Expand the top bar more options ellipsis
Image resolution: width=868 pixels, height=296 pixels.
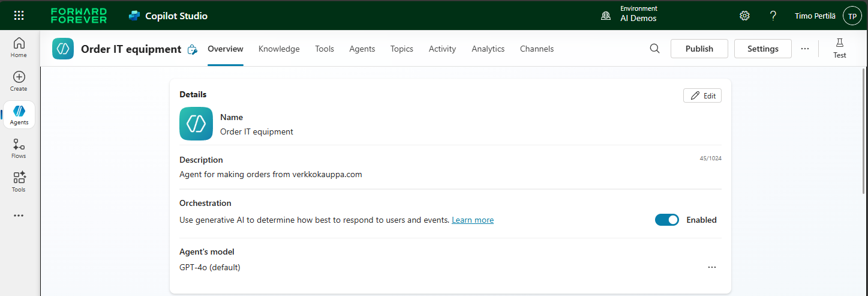[804, 49]
